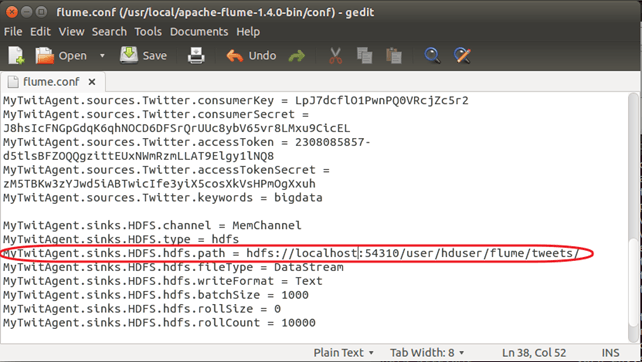Screen dimensions: 642x362
Task: Open the Tools menu
Action: coord(148,32)
